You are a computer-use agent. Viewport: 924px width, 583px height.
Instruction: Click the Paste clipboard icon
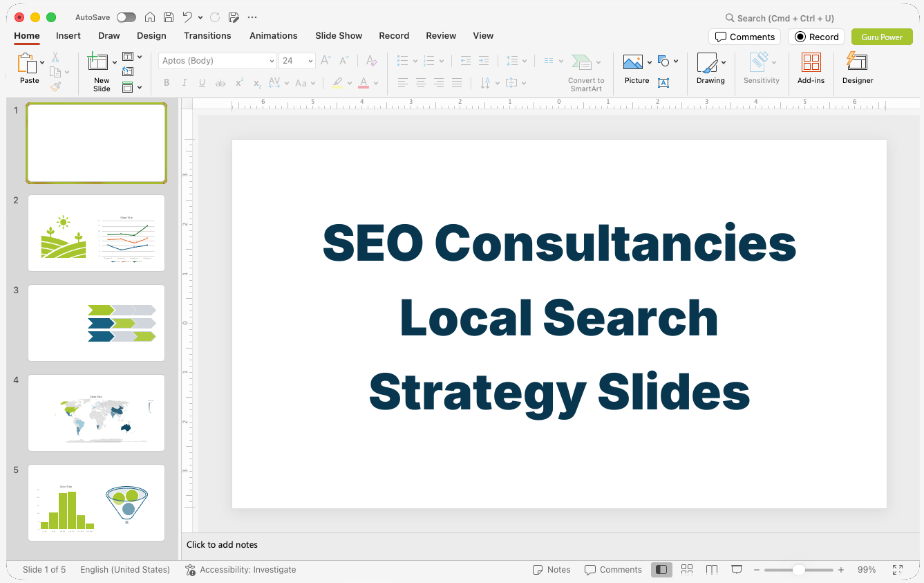[27, 64]
